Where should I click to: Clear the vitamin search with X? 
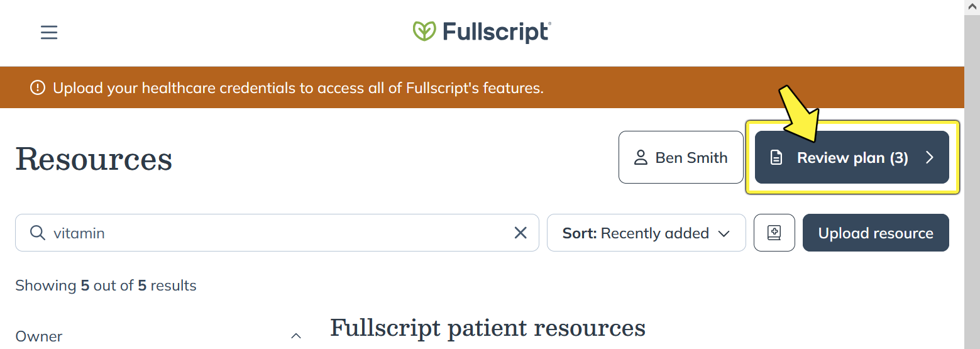[520, 233]
